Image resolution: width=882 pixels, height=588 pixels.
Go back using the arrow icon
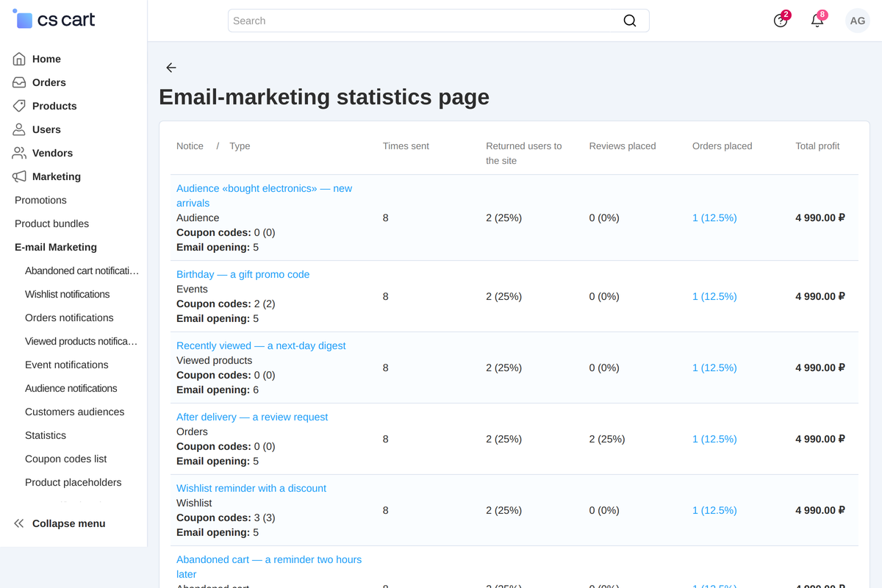[x=171, y=68]
